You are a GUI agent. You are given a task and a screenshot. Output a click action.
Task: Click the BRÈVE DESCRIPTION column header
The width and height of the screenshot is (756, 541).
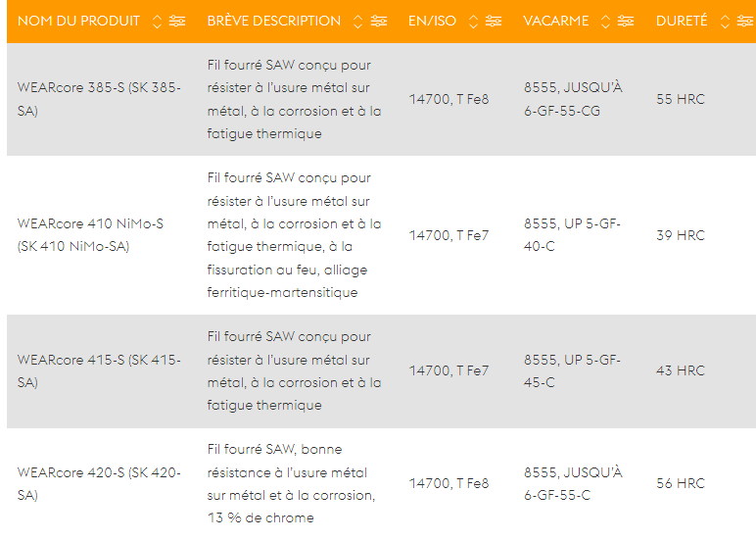[x=274, y=22]
